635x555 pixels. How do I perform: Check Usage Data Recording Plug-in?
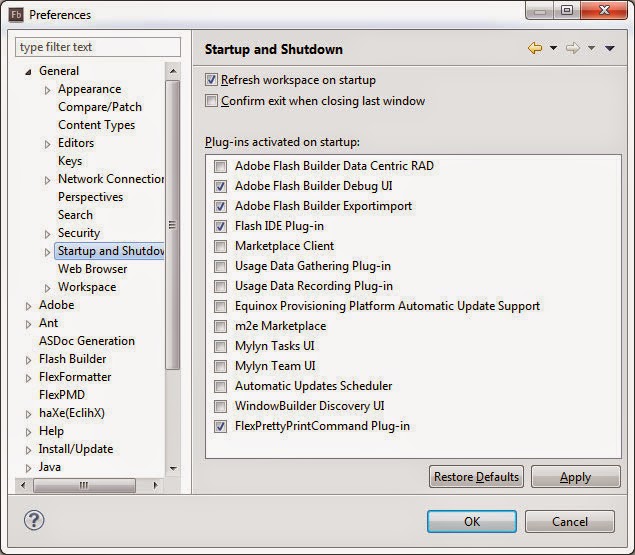220,286
